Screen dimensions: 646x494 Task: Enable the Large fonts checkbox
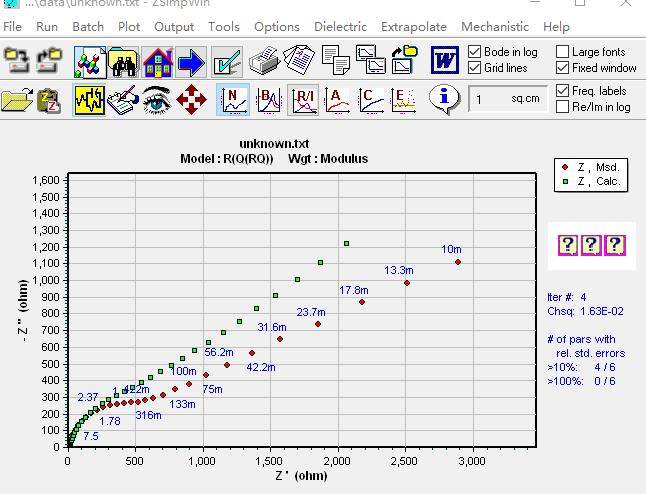[x=563, y=51]
